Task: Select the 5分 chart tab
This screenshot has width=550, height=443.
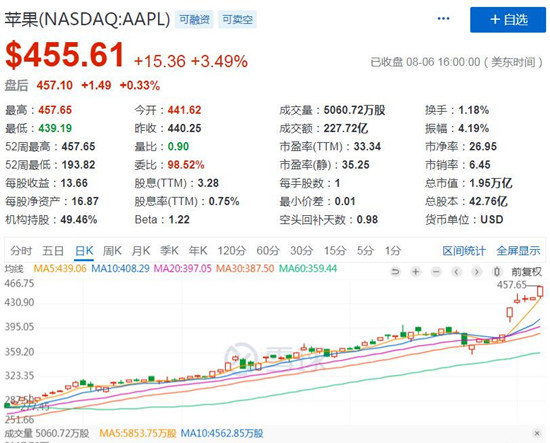Action: (x=365, y=251)
